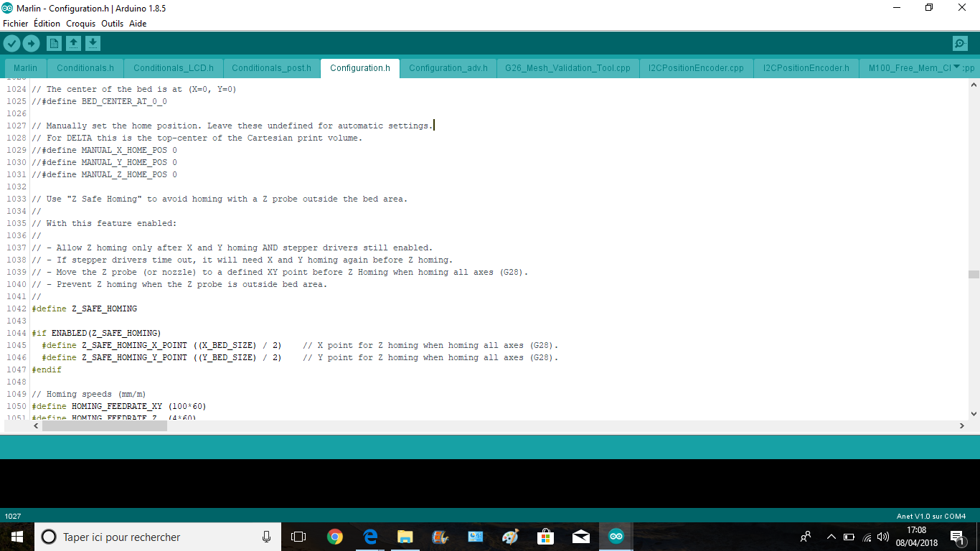The width and height of the screenshot is (980, 551).
Task: Click the Upload arrow button
Action: [31, 44]
